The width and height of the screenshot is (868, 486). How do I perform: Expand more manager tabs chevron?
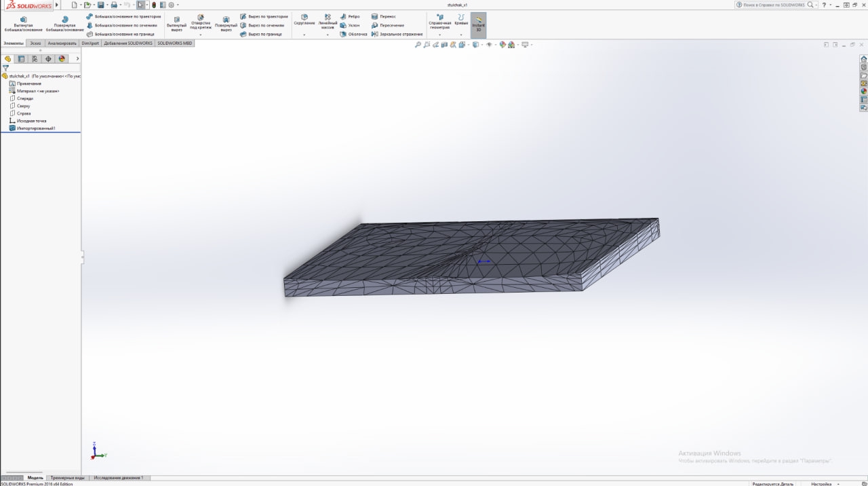[x=77, y=59]
